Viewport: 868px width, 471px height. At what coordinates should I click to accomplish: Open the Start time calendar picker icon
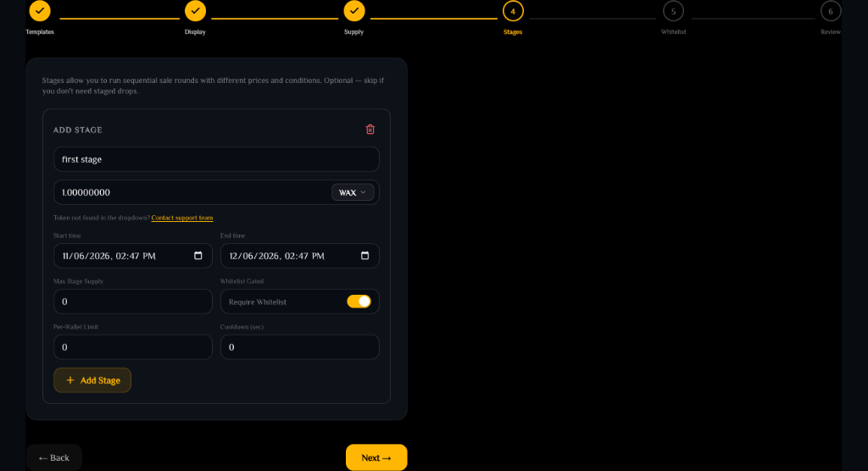coord(198,256)
